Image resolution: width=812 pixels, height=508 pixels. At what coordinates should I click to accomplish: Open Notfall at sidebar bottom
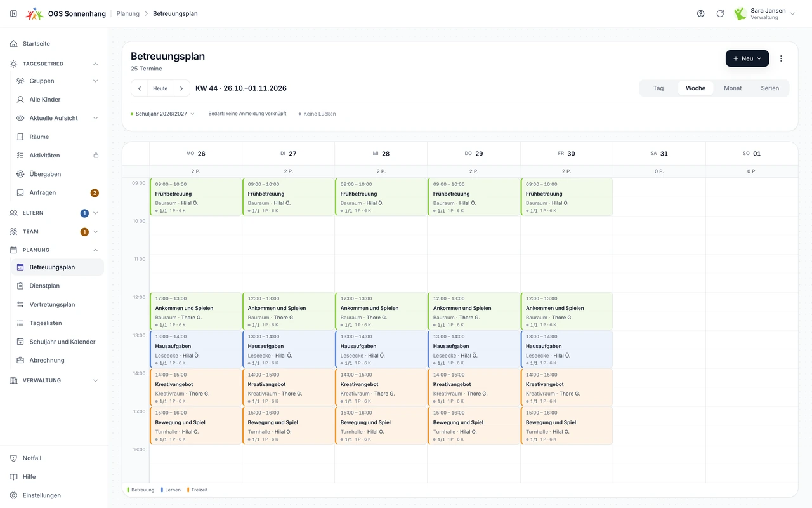pyautogui.click(x=54, y=458)
